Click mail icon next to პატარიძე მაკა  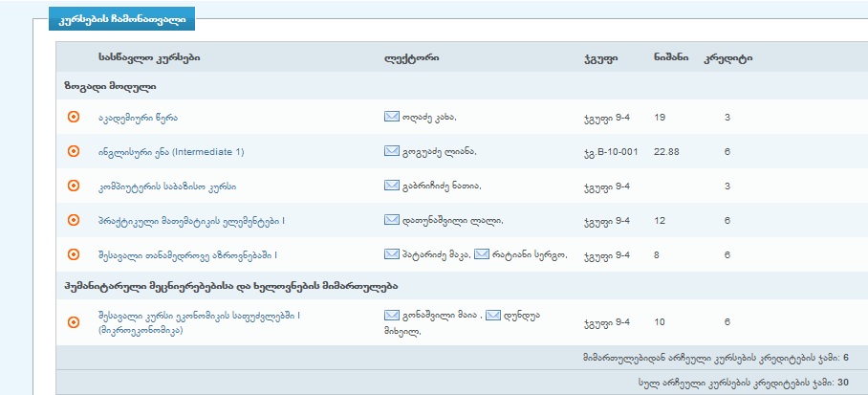click(x=391, y=253)
